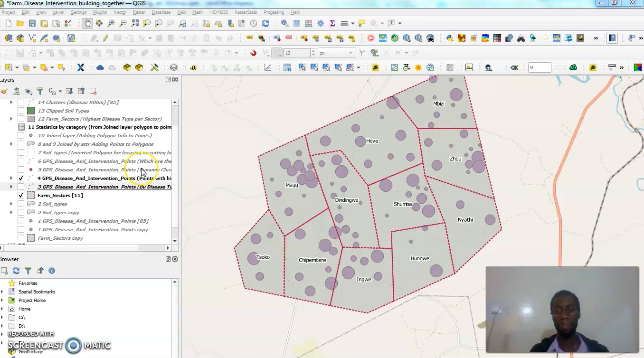644x358 pixels.
Task: Expand the 12 Farm_Sectors layer node
Action: [x=11, y=119]
